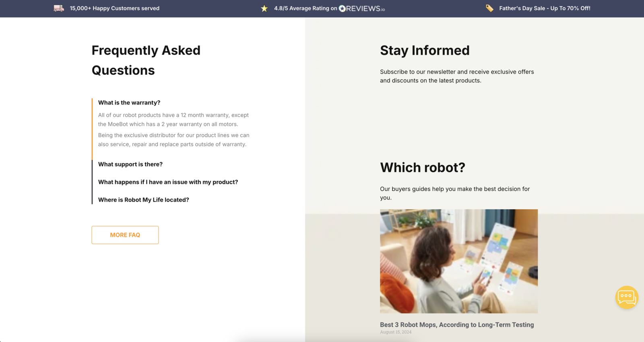
Task: Click the 'Subscribe to our newsletter' paragraph
Action: click(457, 76)
